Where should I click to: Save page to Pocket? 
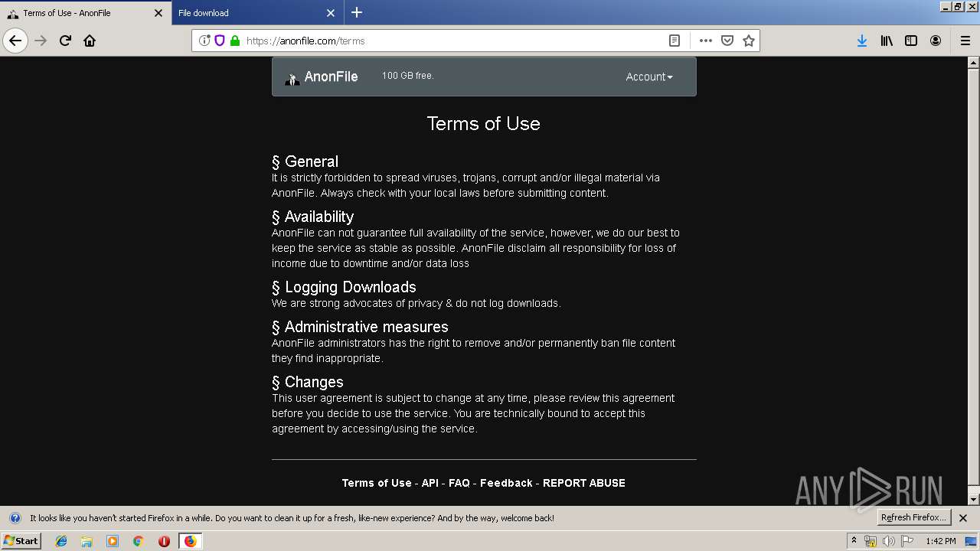point(727,41)
